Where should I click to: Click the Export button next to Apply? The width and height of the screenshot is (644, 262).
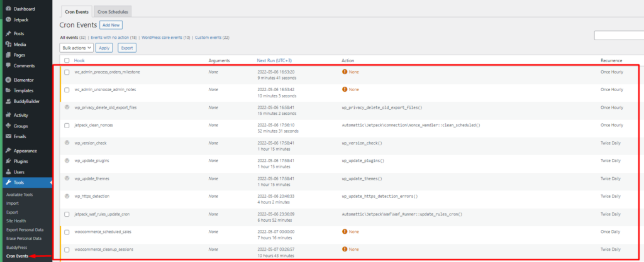127,48
